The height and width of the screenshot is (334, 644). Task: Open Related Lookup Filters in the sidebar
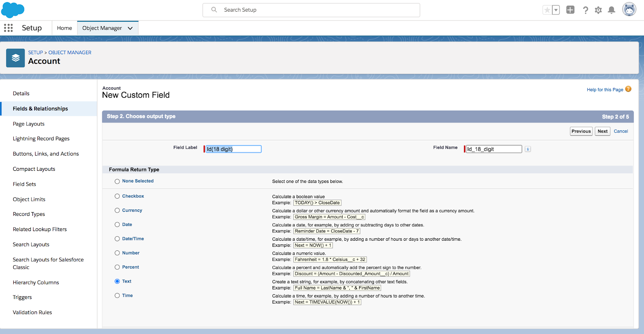(x=40, y=229)
